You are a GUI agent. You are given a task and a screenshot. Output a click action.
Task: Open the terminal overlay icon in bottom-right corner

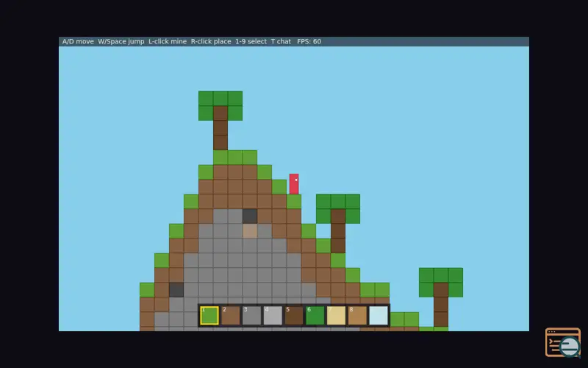(563, 342)
